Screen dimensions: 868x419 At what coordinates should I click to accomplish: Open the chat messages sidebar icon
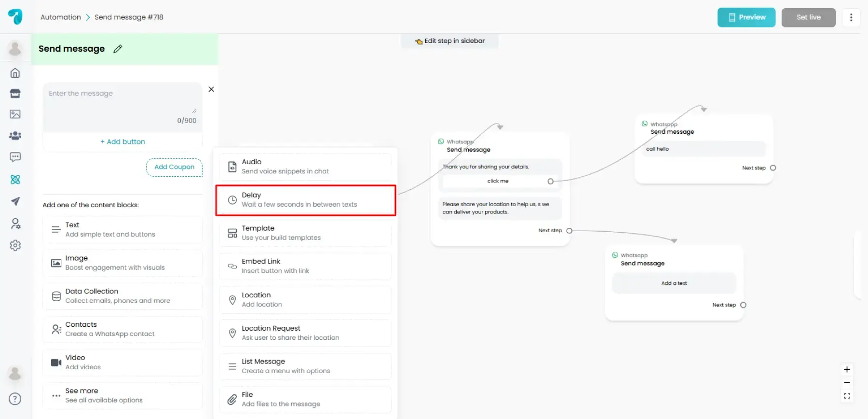point(15,157)
